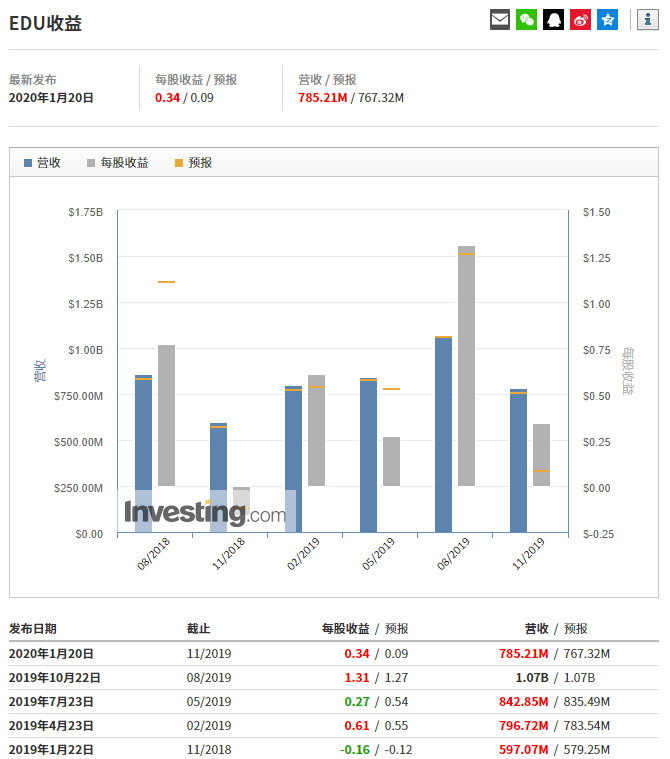Select the 2019年4月23日 table row date
This screenshot has height=759, width=670.
(x=51, y=726)
